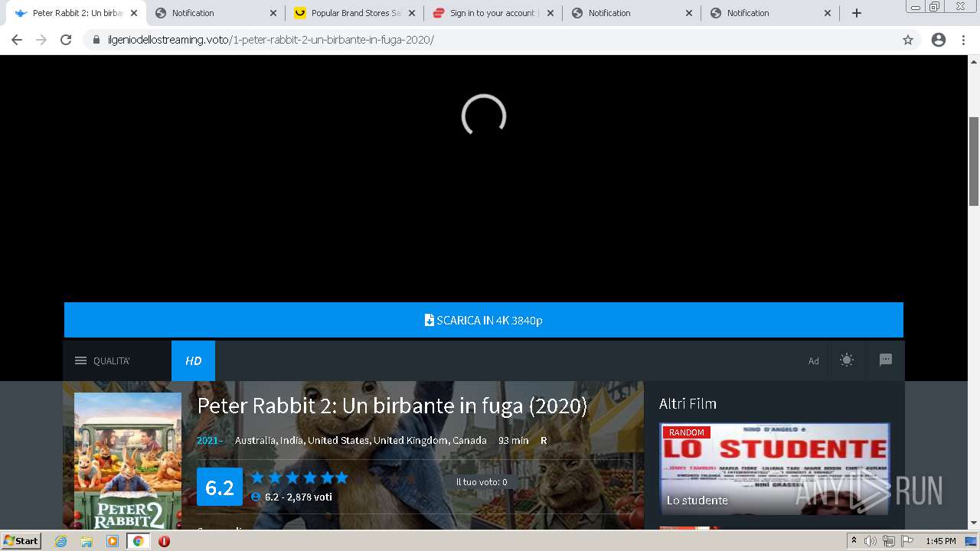Go forward to the next page
Screen dimensions: 980x551
point(41,40)
